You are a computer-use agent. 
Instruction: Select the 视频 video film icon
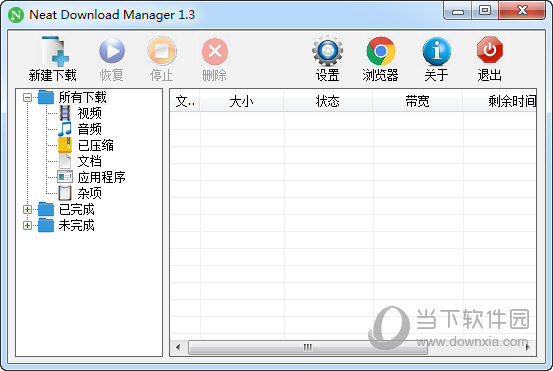point(65,113)
